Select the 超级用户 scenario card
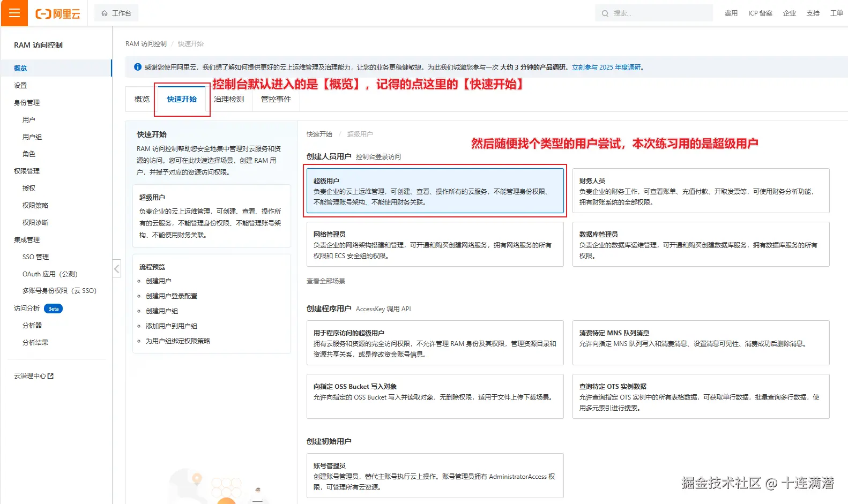The width and height of the screenshot is (848, 504). [435, 191]
